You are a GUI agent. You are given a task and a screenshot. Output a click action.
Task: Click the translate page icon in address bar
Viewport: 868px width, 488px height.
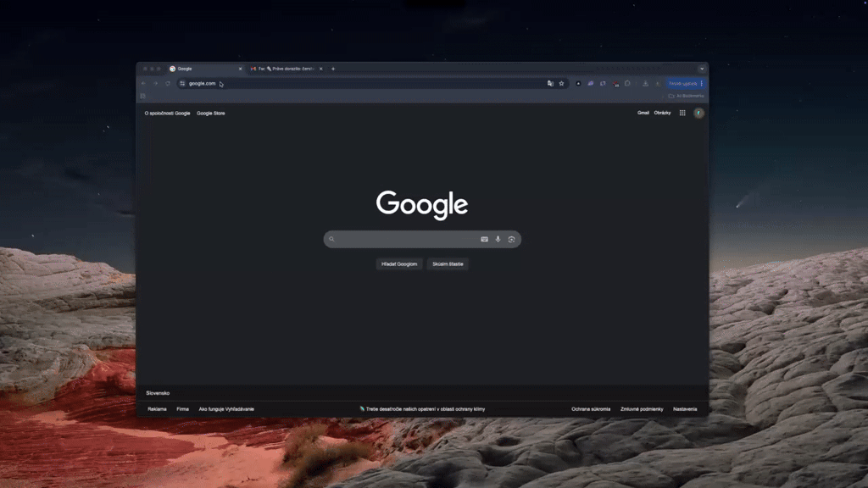click(550, 84)
